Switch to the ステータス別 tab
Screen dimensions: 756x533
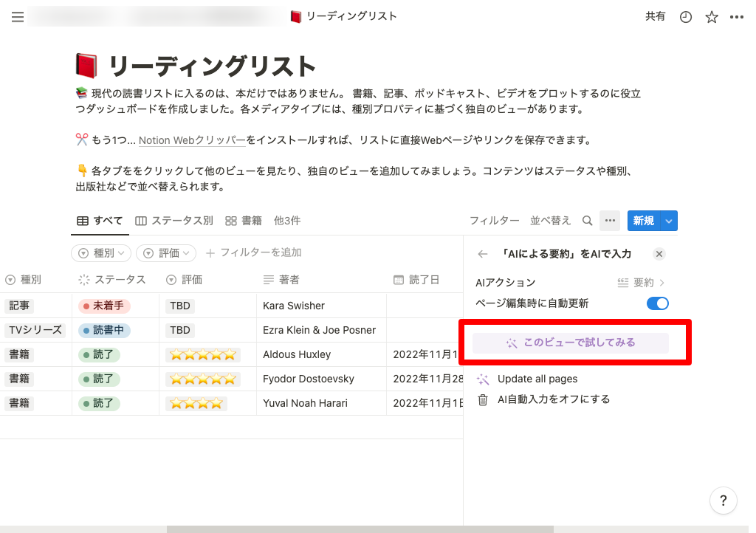tap(174, 221)
